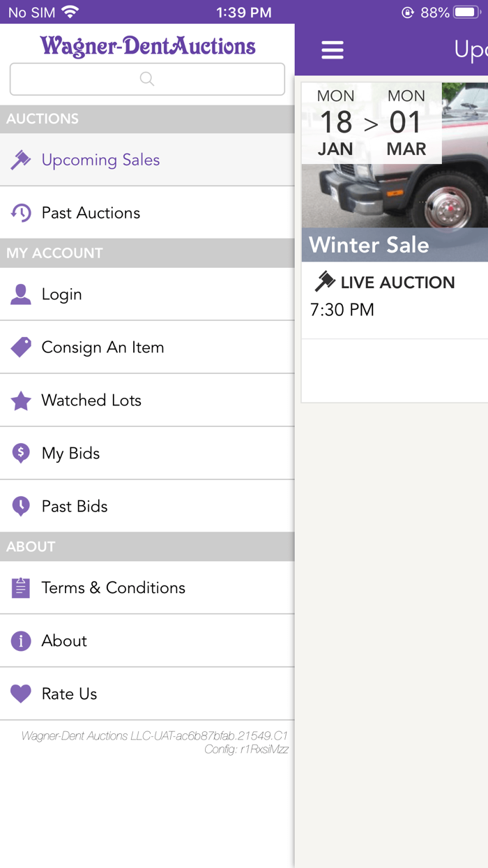Tap the LIVE AUCTION gavel icon

(324, 282)
